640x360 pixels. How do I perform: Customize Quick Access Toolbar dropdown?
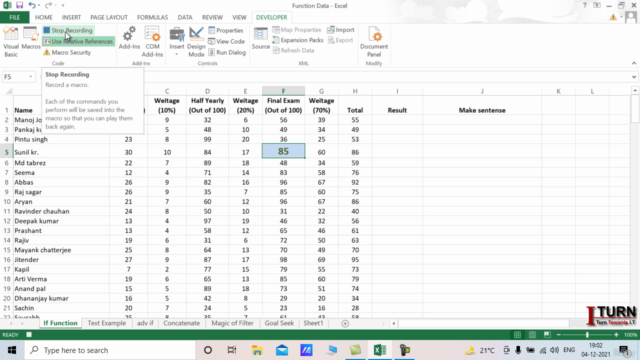(x=63, y=5)
